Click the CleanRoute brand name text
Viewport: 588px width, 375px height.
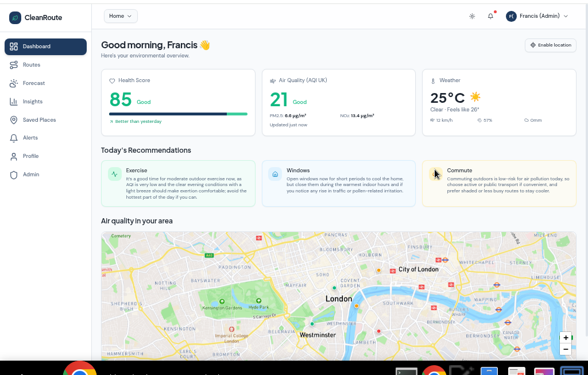point(44,18)
